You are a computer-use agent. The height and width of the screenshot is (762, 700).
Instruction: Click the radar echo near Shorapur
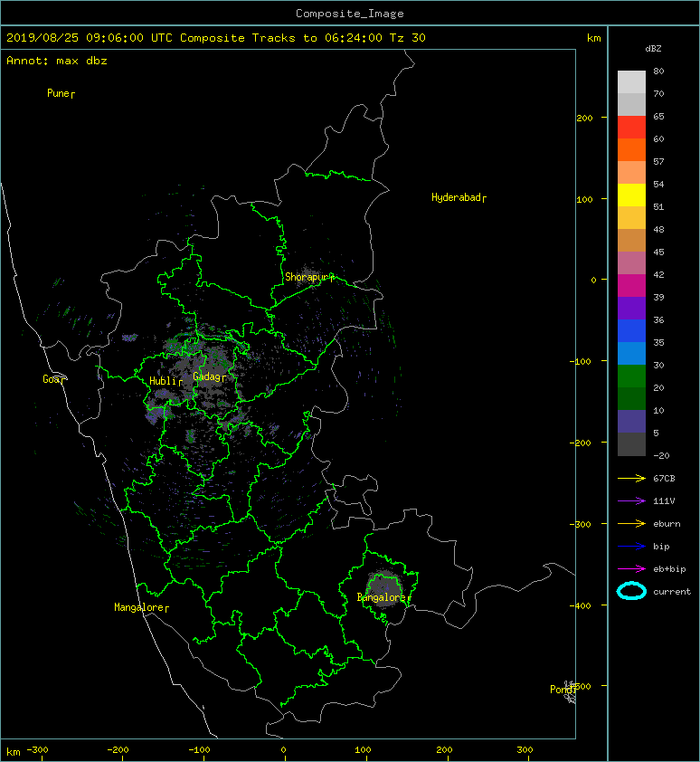coord(308,273)
